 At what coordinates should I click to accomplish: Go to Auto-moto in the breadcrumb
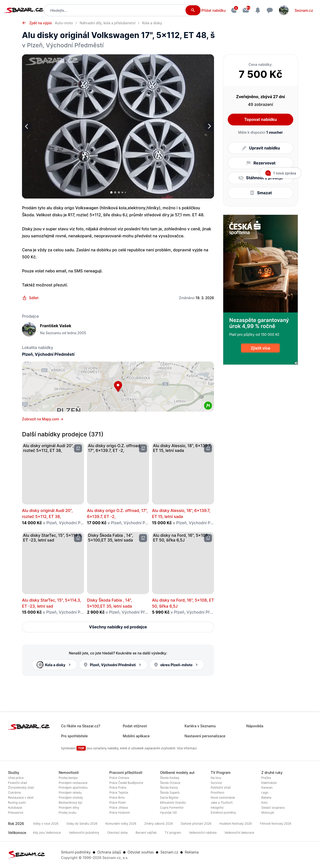click(x=64, y=23)
